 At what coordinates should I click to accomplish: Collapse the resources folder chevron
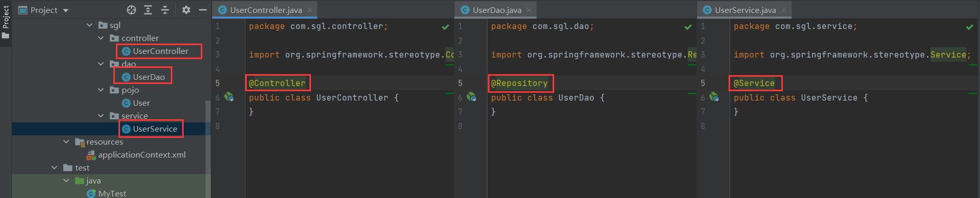coord(66,142)
